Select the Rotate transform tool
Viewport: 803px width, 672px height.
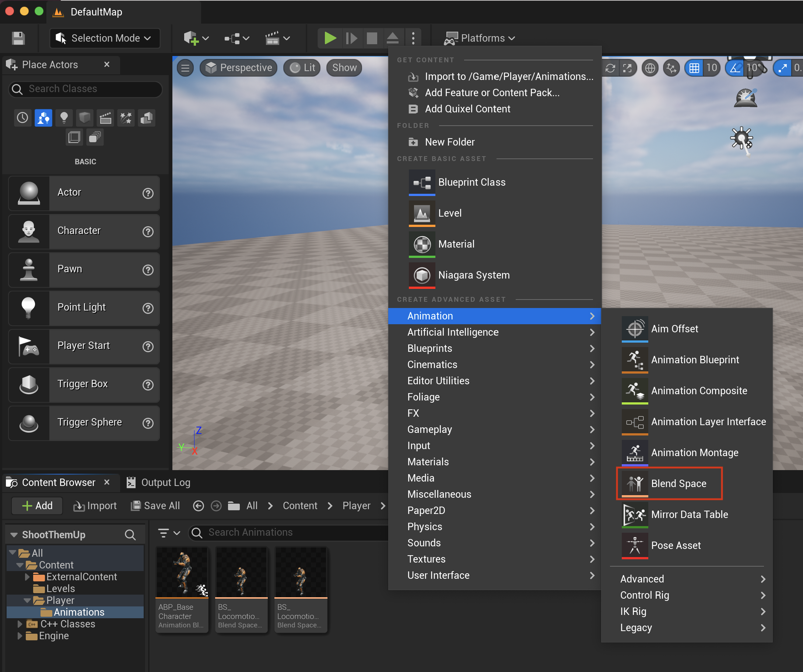tap(611, 68)
